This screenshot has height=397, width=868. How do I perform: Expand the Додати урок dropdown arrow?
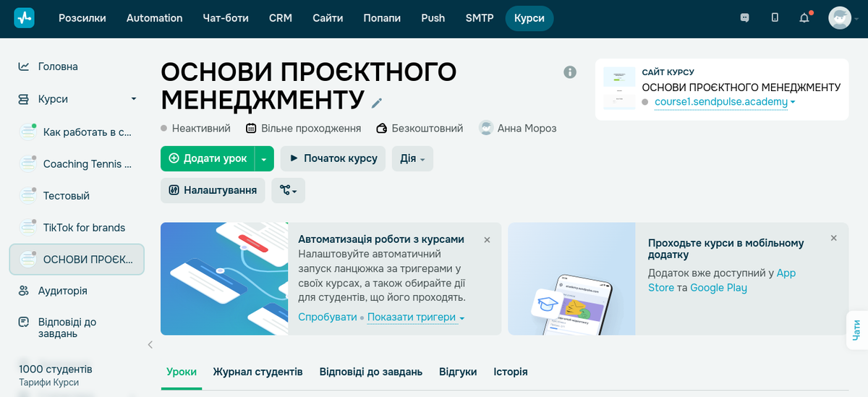(x=264, y=158)
